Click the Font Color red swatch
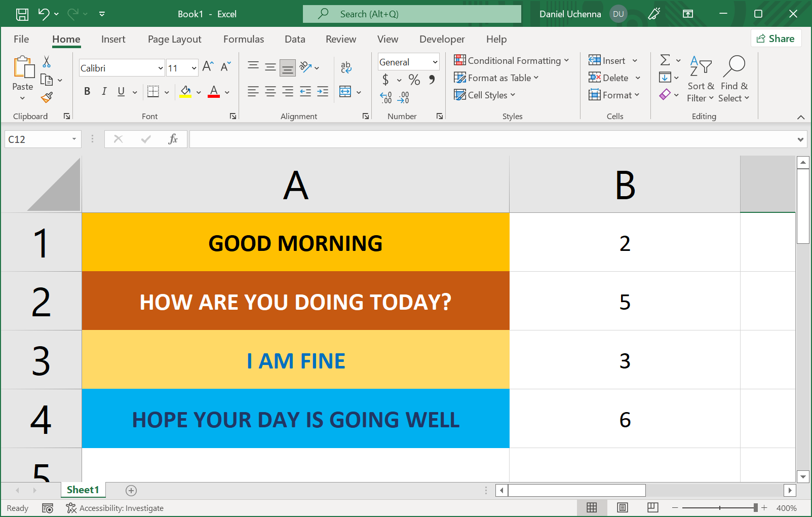 [213, 95]
